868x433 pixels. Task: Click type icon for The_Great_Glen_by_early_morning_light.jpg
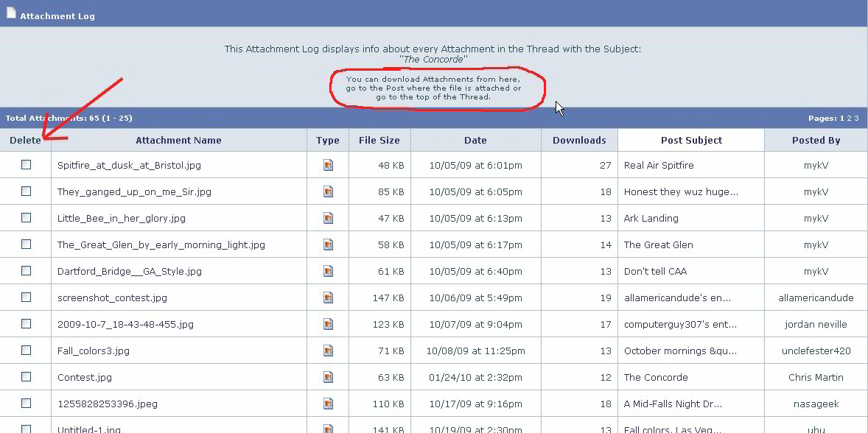(329, 244)
